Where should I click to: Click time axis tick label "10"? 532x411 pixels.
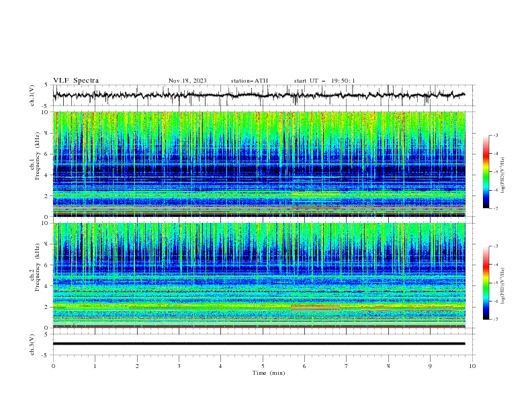[472, 366]
